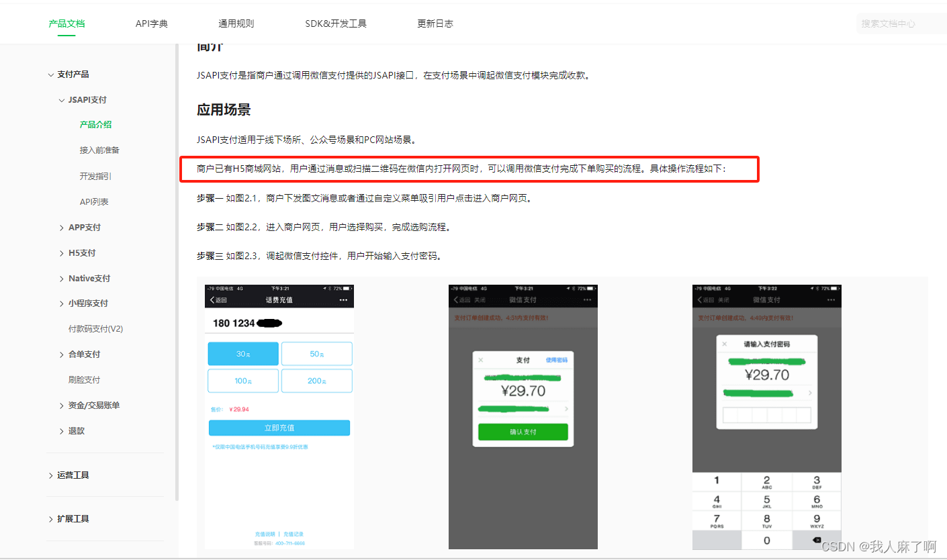Expand the APP支付 chevron
Viewport: 947px width, 560px height.
coord(62,228)
